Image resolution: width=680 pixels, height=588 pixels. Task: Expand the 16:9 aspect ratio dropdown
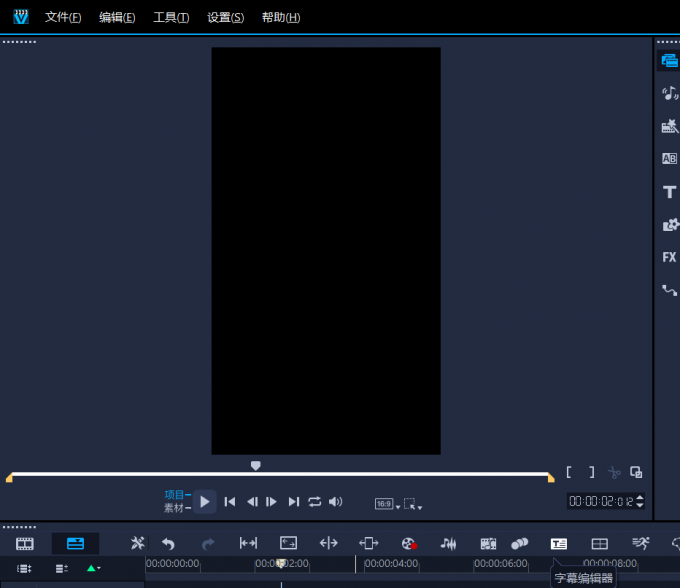pos(387,504)
